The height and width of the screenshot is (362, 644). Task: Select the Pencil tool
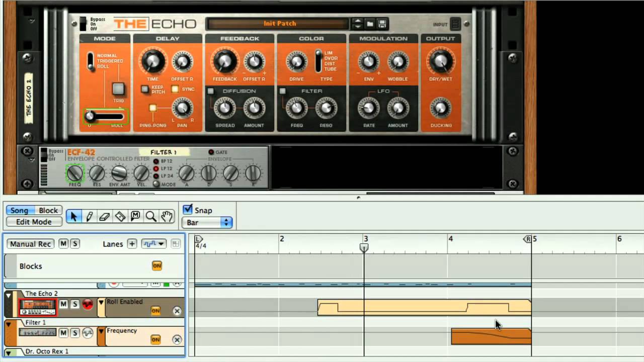coord(89,216)
